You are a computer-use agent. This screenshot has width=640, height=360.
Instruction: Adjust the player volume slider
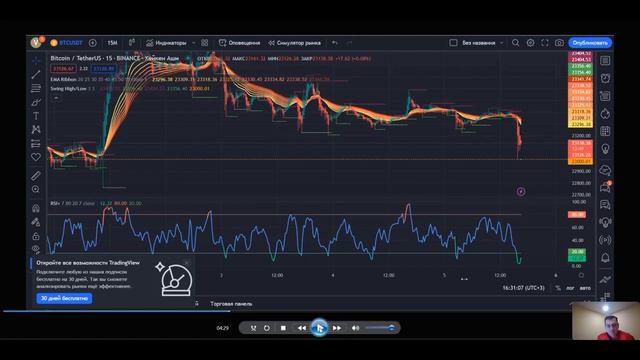pyautogui.click(x=380, y=327)
